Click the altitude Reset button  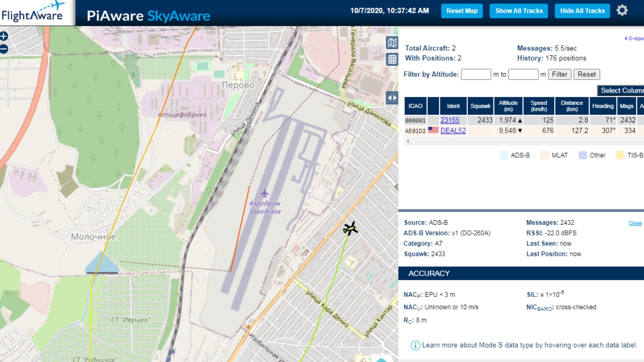coord(587,74)
